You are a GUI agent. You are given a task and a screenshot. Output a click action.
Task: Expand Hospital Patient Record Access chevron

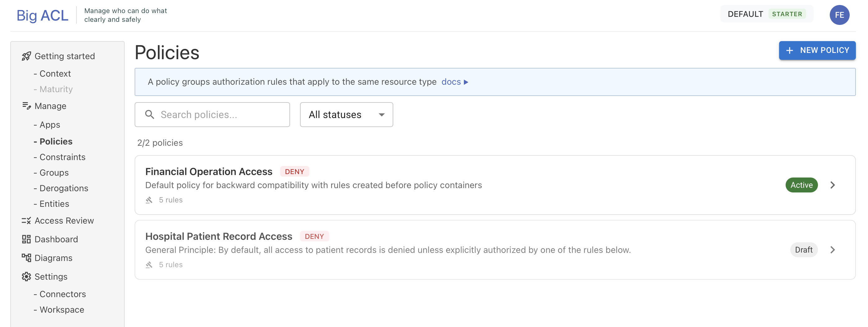pyautogui.click(x=832, y=250)
